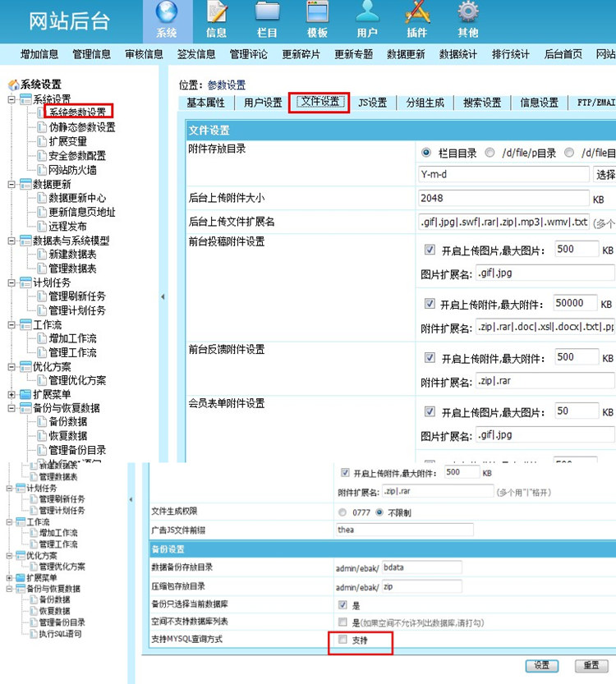Open the 用户 user icon

367,14
